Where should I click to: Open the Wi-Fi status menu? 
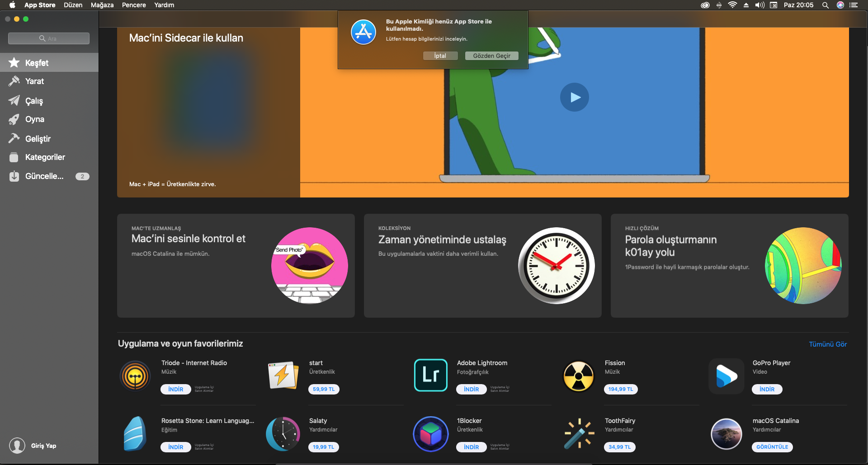pyautogui.click(x=733, y=5)
